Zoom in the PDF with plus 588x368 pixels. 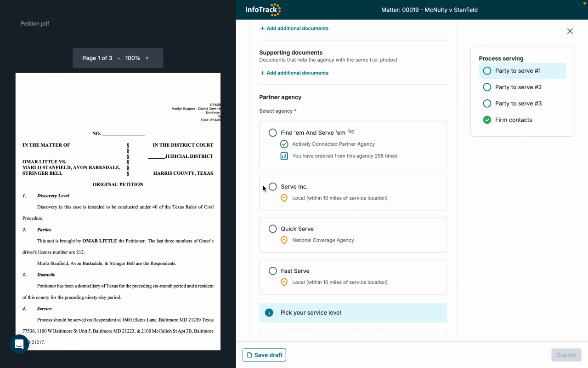click(x=147, y=58)
